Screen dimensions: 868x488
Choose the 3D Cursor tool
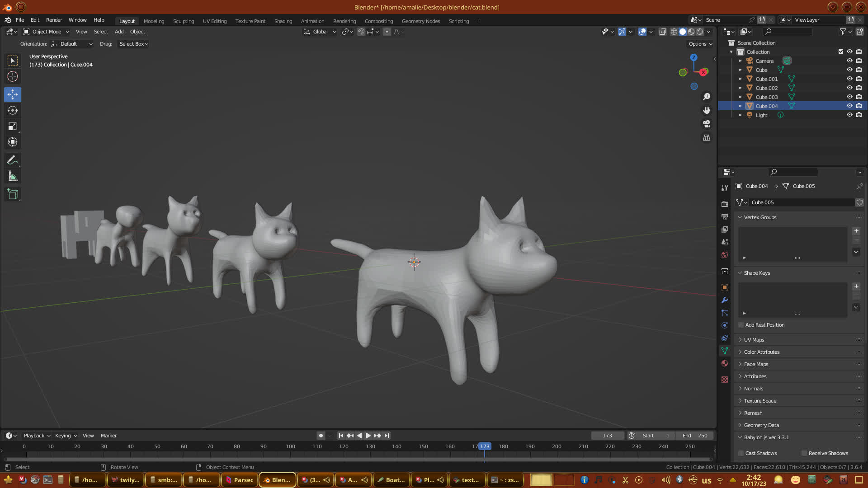click(13, 76)
